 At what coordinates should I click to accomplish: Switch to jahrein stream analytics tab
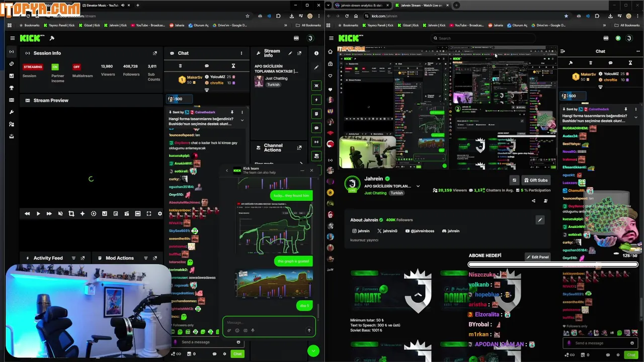click(x=362, y=5)
